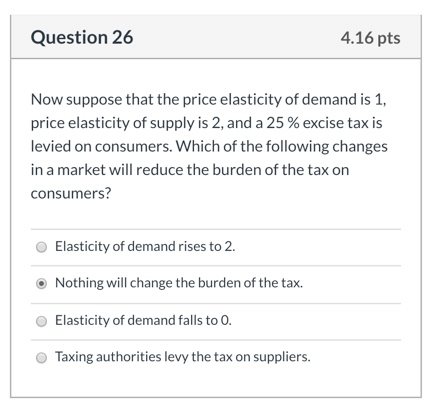Click the phrase 'excise tax is' in question

[342, 123]
